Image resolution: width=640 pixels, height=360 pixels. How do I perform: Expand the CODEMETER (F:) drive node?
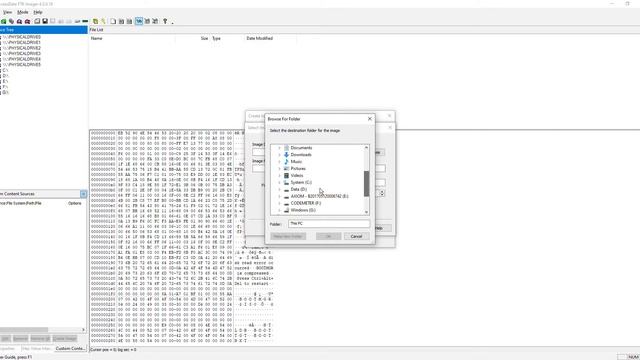coord(280,203)
